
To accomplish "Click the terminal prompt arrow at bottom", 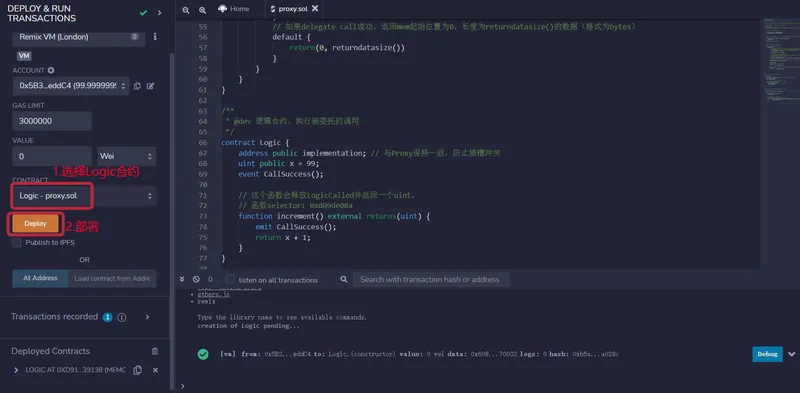I will click(x=182, y=386).
